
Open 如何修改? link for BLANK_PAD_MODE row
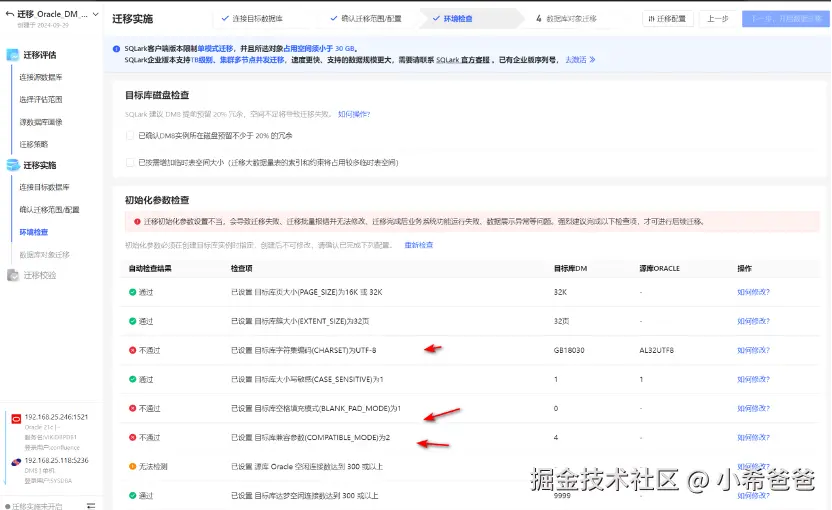[x=753, y=408]
